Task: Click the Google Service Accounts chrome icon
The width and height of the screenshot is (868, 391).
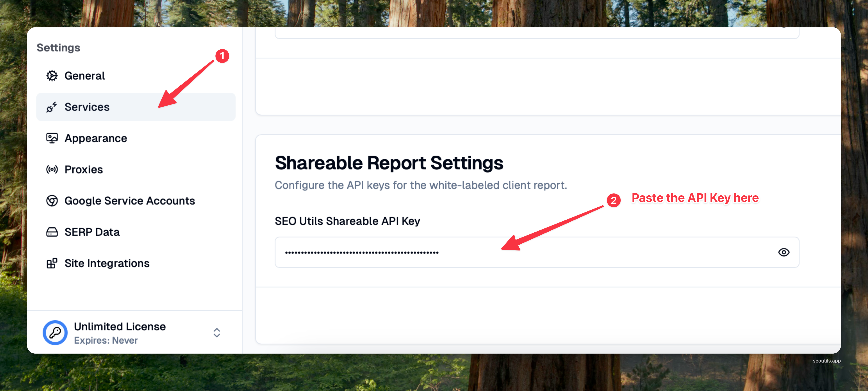Action: click(x=52, y=201)
